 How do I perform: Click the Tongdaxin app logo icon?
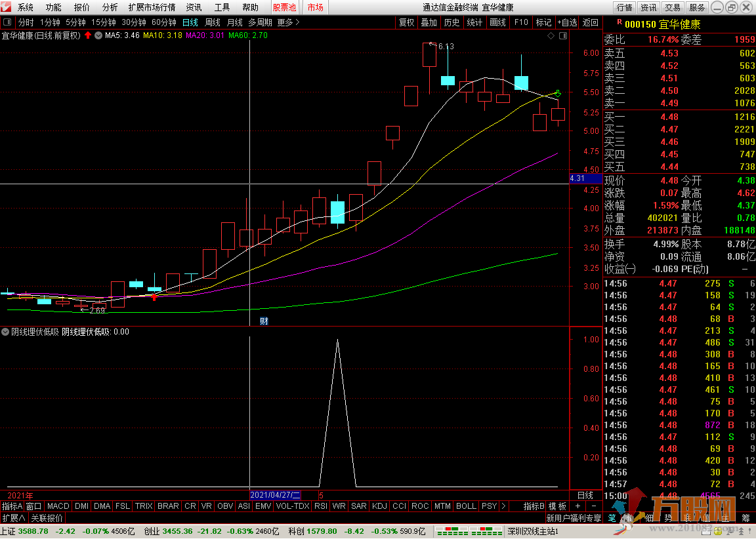(x=6, y=7)
